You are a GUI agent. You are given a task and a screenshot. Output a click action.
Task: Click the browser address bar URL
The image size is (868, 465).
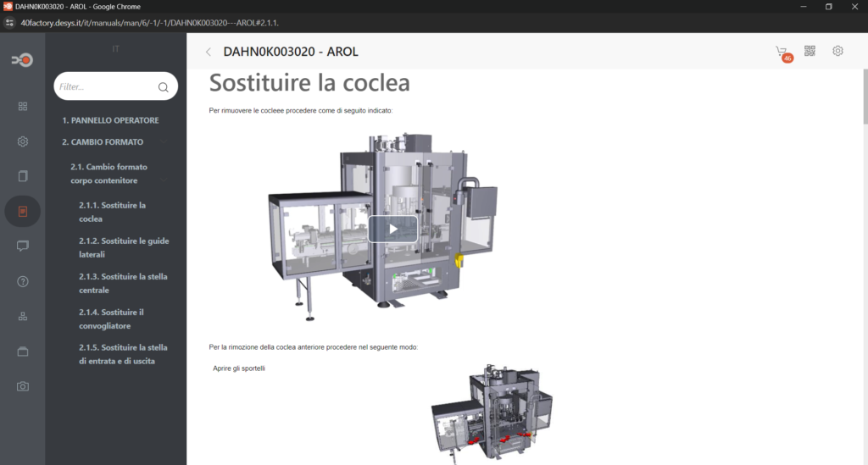149,23
